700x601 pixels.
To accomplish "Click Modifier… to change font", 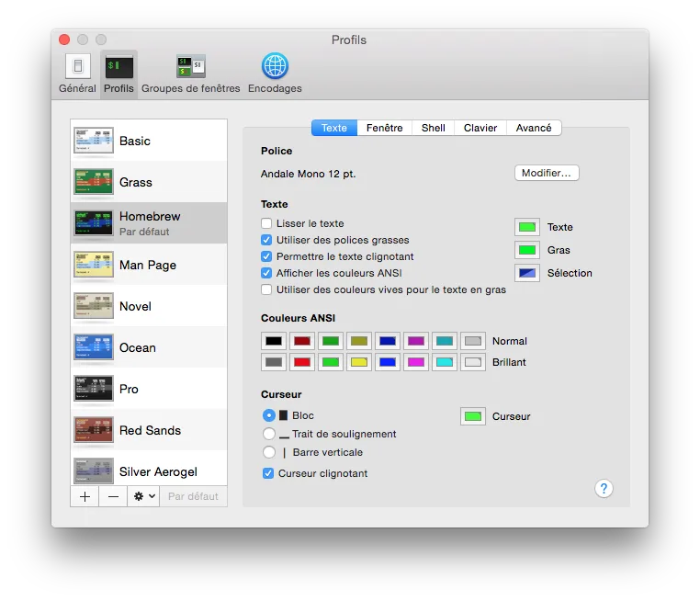I will click(547, 173).
